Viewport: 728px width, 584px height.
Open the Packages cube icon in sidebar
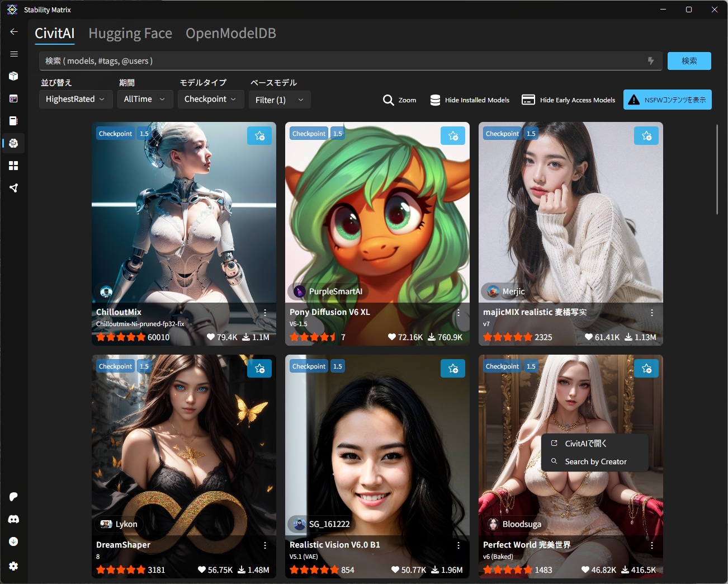(14, 76)
